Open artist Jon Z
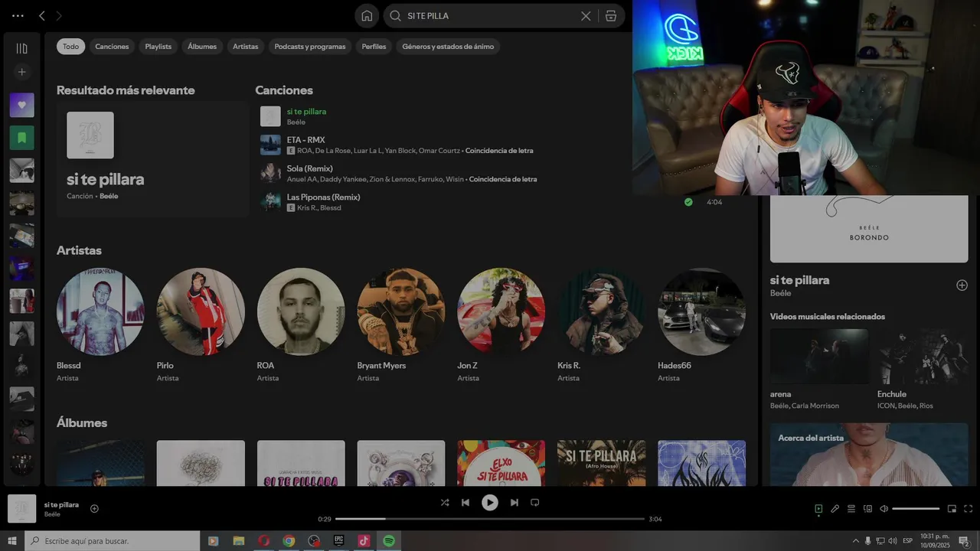The height and width of the screenshot is (551, 980). click(x=501, y=311)
